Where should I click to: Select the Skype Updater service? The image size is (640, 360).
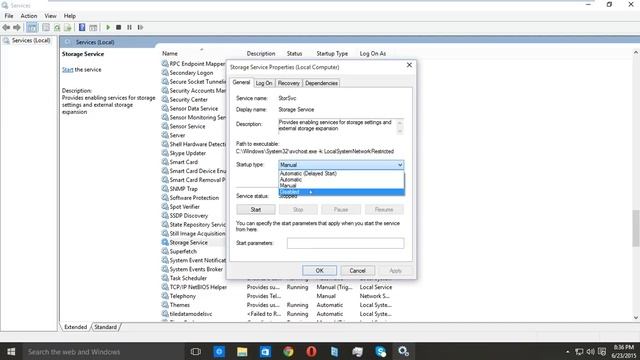(188, 153)
